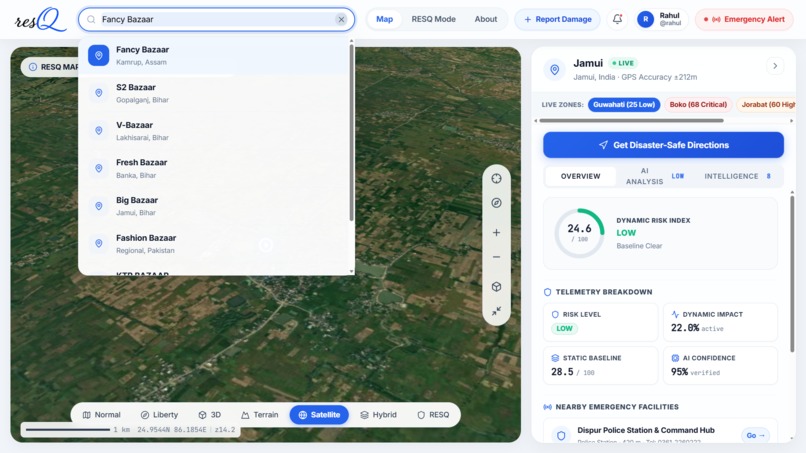Click pin icon beside S2 Bazaar

point(99,93)
